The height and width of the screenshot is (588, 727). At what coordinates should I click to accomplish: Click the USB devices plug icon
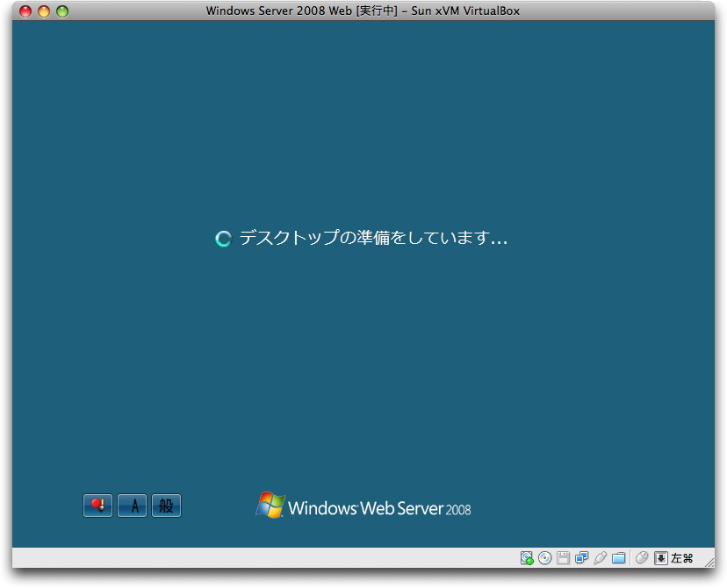pos(600,558)
